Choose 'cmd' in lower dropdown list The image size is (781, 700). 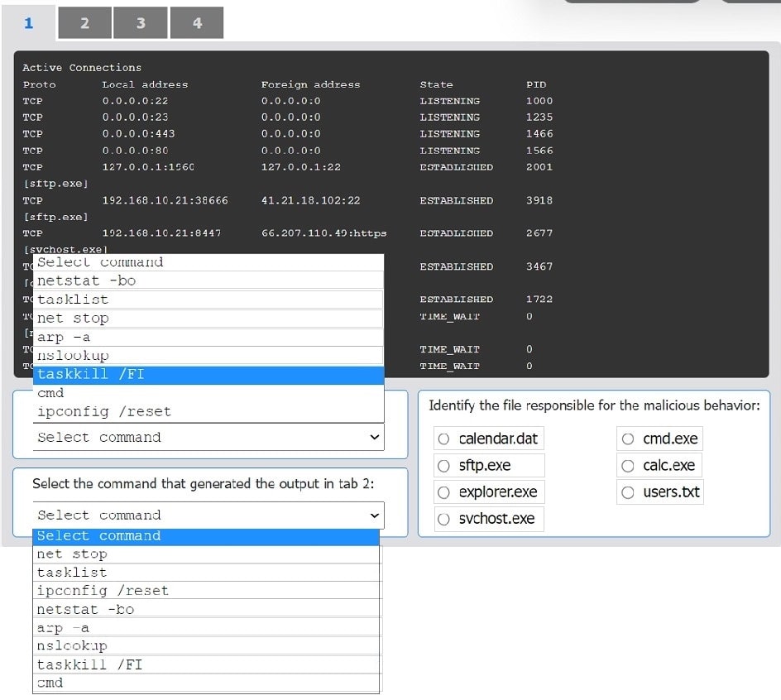click(206, 683)
